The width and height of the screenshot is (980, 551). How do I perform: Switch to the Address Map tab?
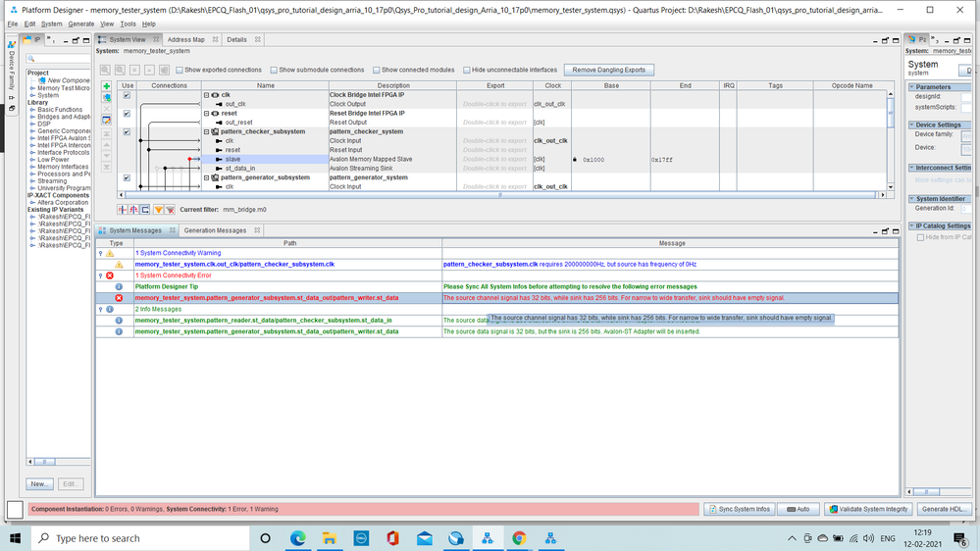click(185, 40)
